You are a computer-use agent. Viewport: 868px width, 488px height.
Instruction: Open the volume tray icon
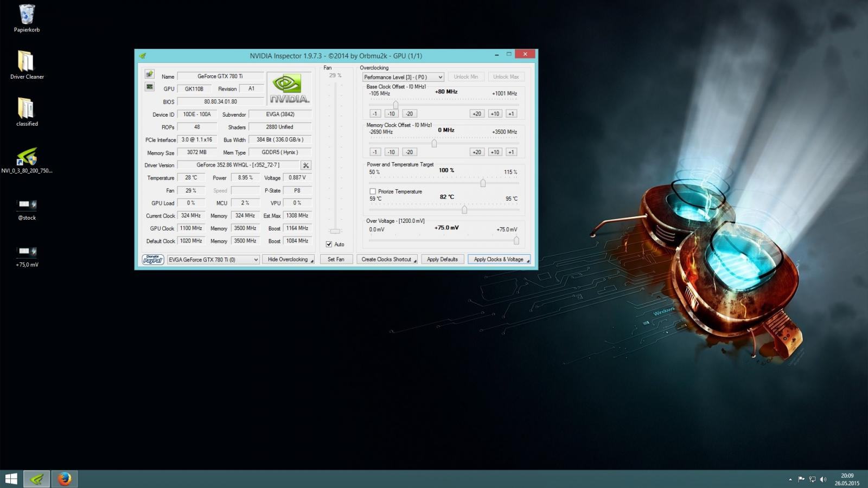click(823, 479)
